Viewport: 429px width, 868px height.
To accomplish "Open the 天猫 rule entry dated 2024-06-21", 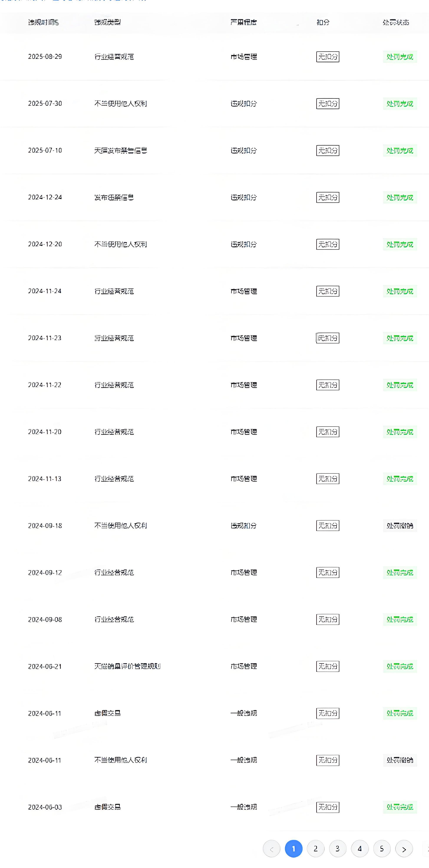I will tap(127, 666).
